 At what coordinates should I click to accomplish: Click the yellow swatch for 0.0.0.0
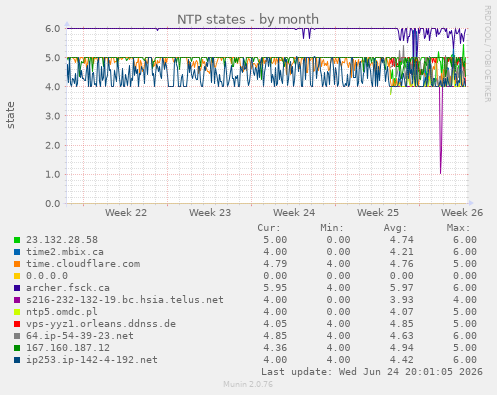point(17,276)
